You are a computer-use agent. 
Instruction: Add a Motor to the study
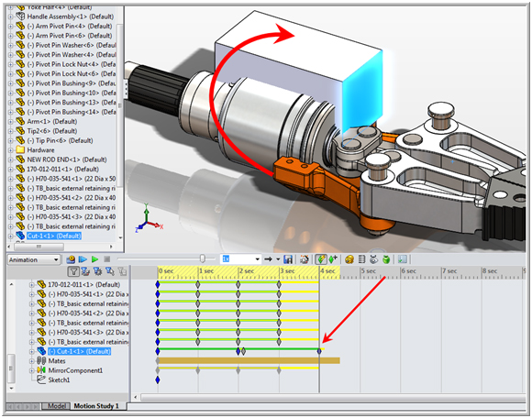[x=349, y=259]
